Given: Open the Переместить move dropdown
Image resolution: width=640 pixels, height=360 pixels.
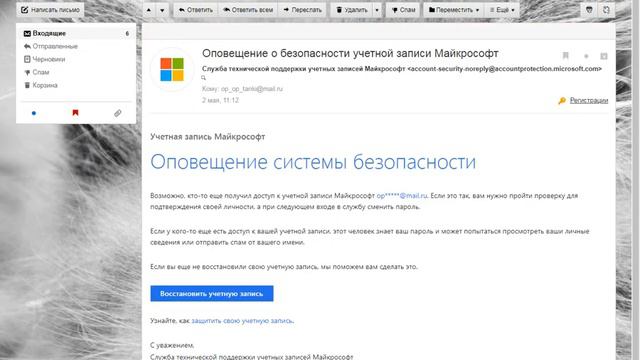Looking at the screenshot, I should [454, 10].
